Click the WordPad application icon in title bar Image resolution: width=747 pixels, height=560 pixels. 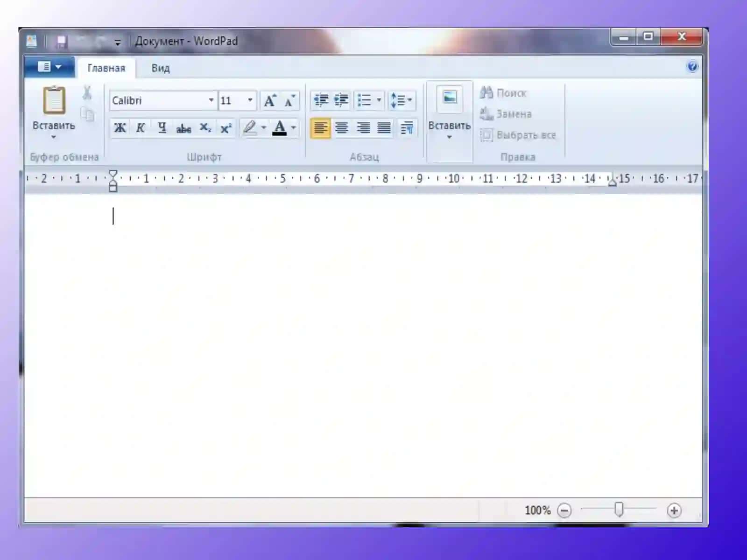[32, 42]
